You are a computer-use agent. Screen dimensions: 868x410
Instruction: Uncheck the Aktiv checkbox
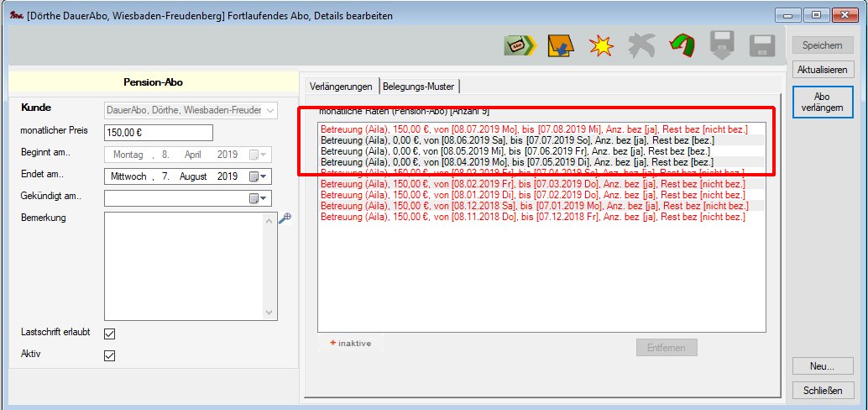pos(109,355)
